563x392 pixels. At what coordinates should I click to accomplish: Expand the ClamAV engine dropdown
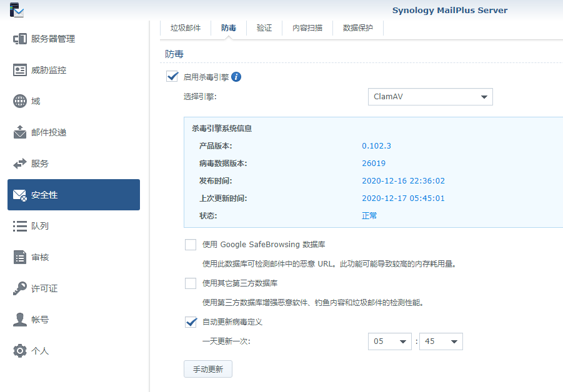tap(430, 97)
